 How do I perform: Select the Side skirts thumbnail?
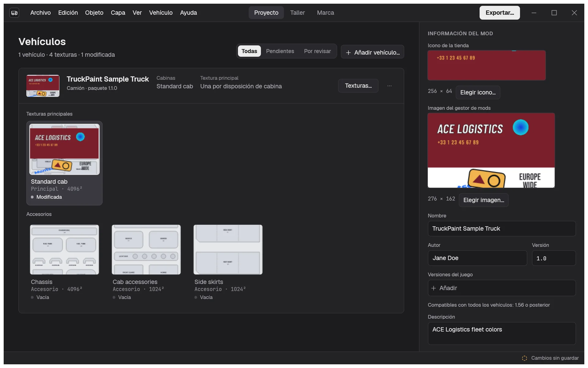(x=228, y=250)
